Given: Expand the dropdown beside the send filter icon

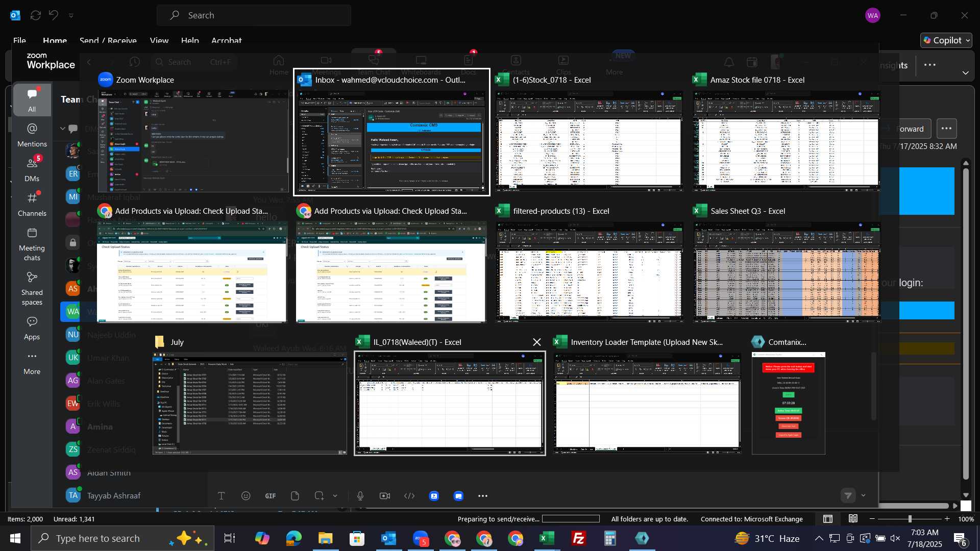Looking at the screenshot, I should coord(864,495).
